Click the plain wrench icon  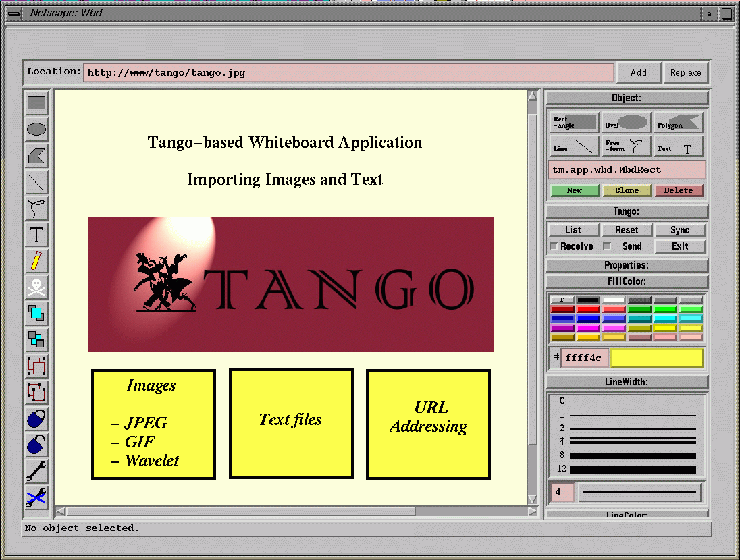[36, 472]
